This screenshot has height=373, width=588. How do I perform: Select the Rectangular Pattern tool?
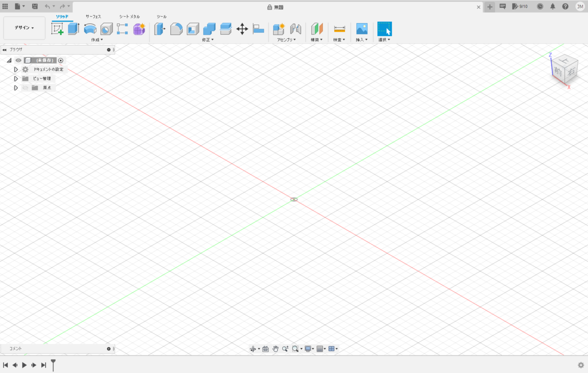122,29
